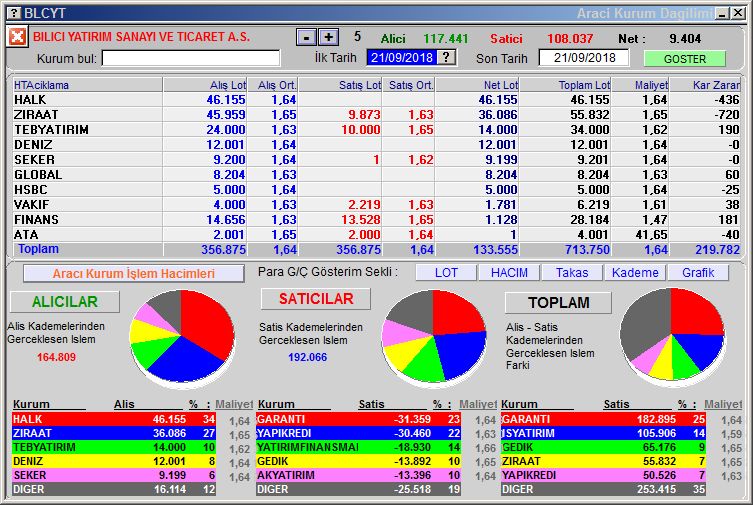Click pink YAPIKREDI 50.526 row in total list
The width and height of the screenshot is (753, 505).
point(604,475)
